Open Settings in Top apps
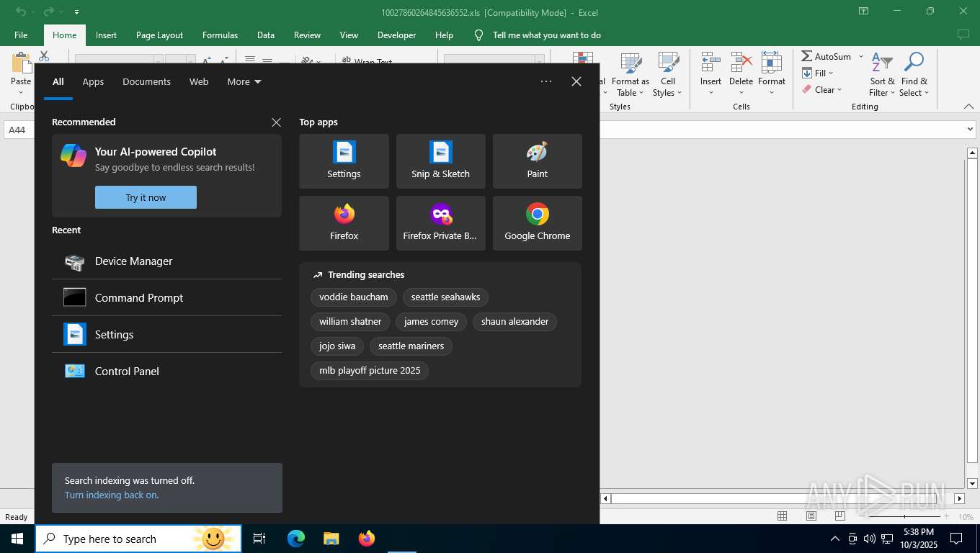This screenshot has width=980, height=553. pos(344,161)
